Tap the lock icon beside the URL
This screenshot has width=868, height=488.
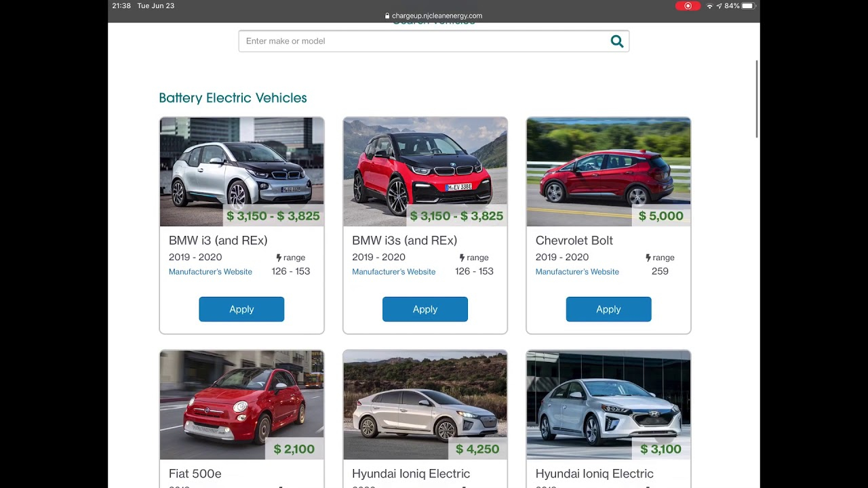point(387,16)
